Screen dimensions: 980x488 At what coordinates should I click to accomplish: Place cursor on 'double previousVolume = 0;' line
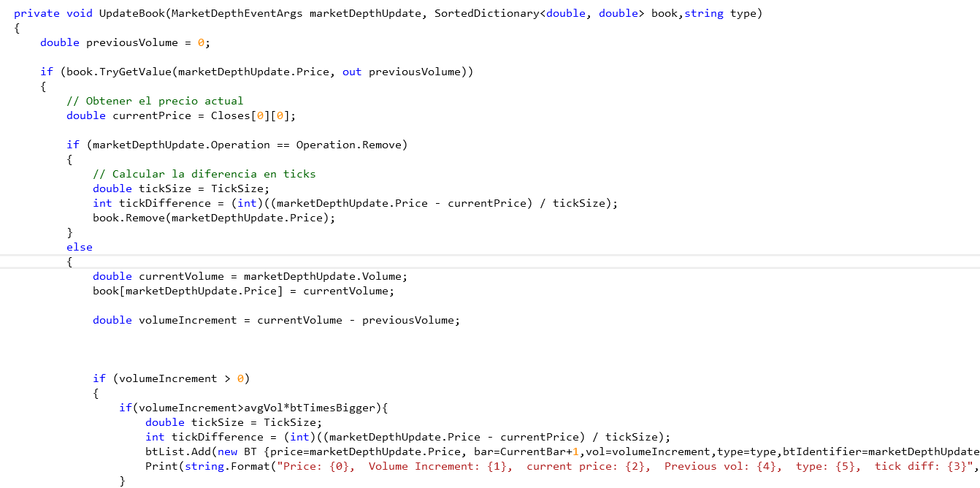[x=125, y=42]
